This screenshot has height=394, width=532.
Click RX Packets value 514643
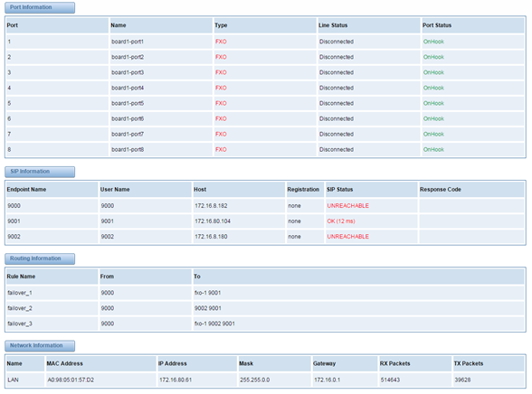(390, 380)
